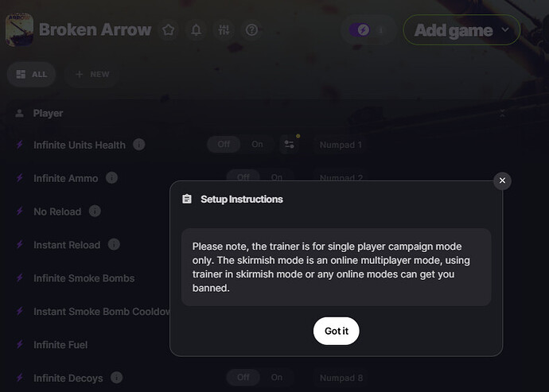The image size is (549, 392).
Task: Open Infinite Units Health options icon
Action: 289,145
